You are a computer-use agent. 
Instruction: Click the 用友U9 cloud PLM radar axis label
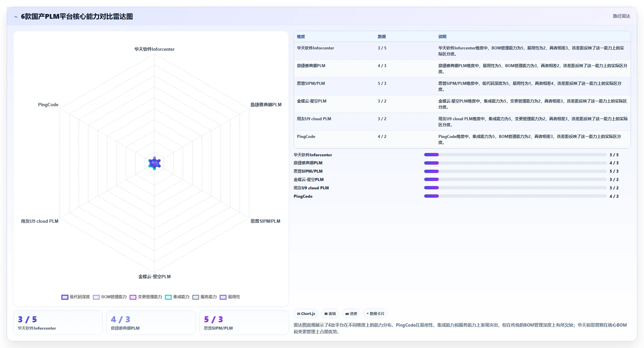tap(40, 221)
